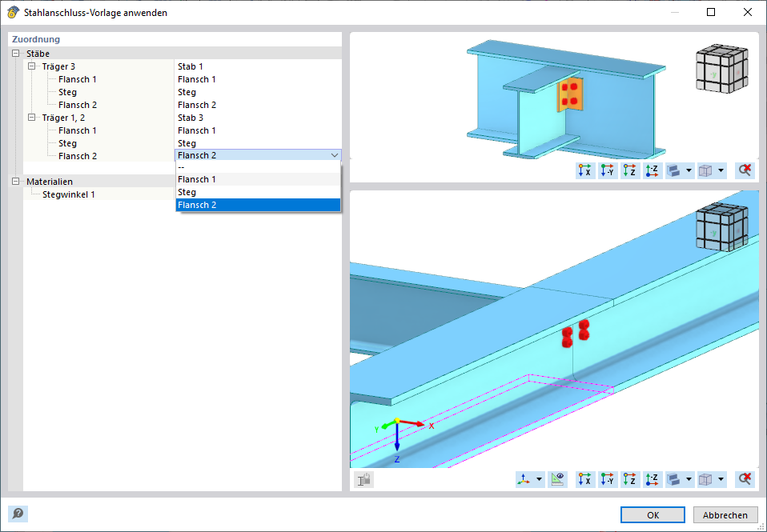The width and height of the screenshot is (767, 532).
Task: Click -Z axis view icon in upper preview toolbar
Action: tap(653, 170)
